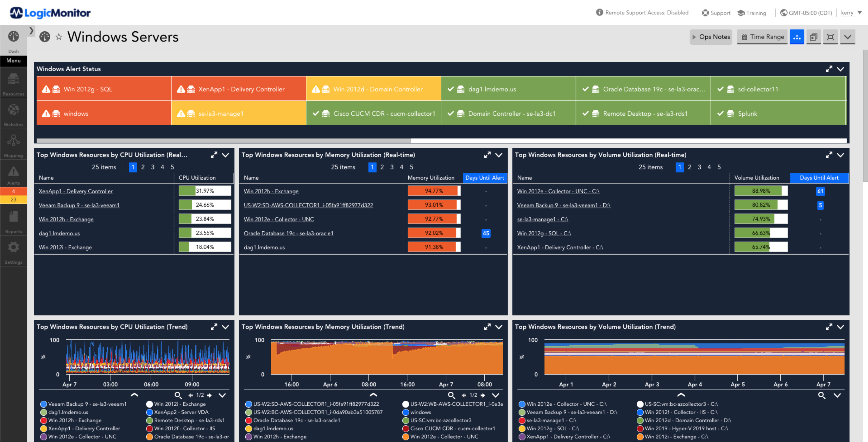Open Ops Notes panel
The image size is (868, 442).
coord(710,37)
